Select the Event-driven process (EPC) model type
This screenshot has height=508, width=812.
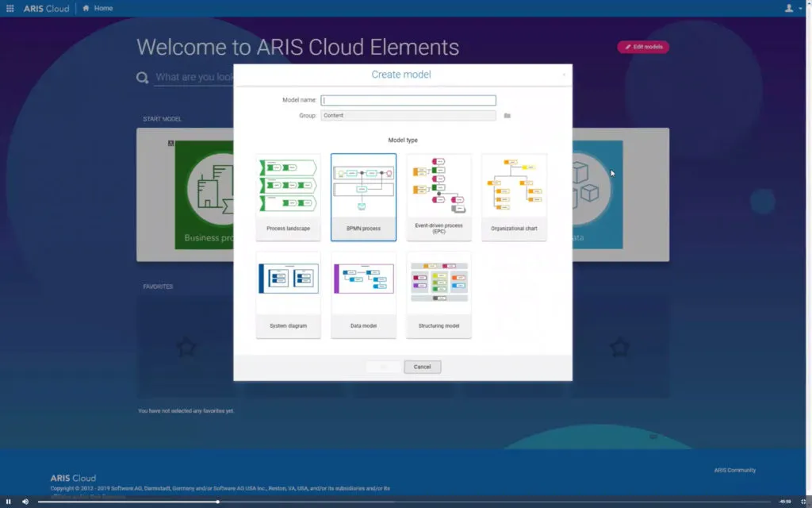[x=439, y=197]
